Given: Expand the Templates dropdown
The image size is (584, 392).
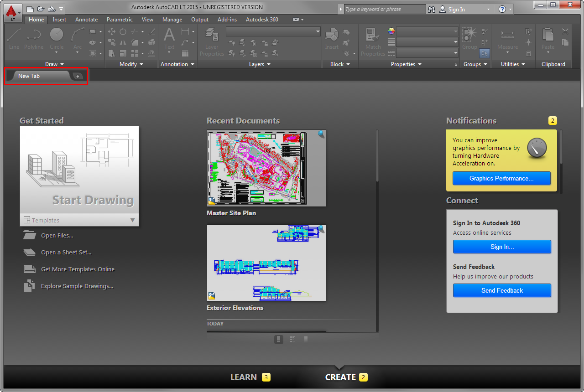Looking at the screenshot, I should (132, 220).
